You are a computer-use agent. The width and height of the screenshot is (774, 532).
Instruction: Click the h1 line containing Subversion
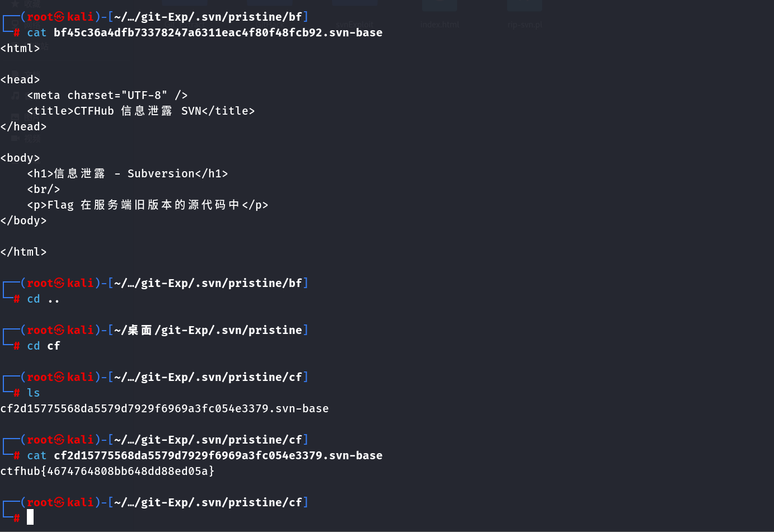[127, 173]
